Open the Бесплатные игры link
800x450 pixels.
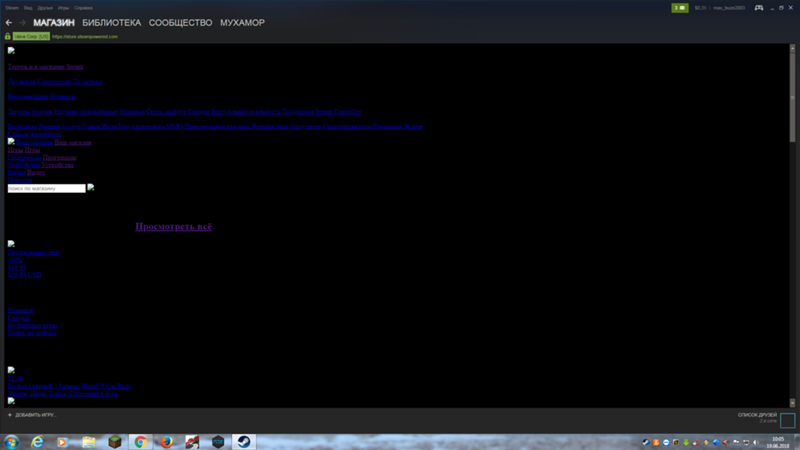point(32,326)
